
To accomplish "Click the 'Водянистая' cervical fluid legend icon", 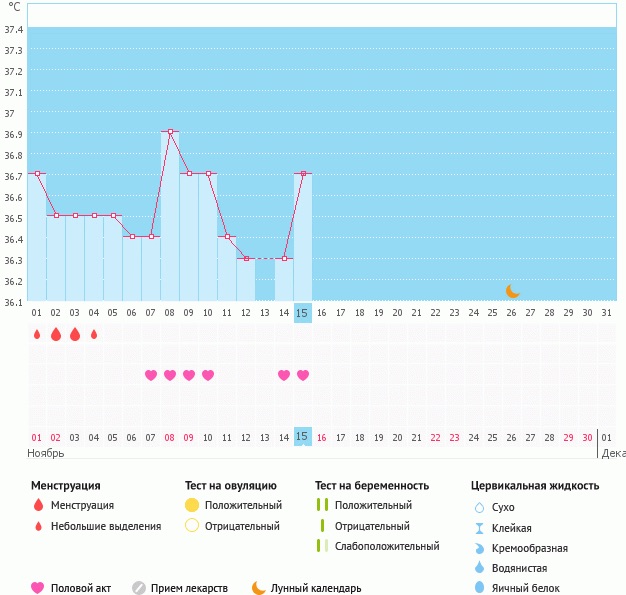I will 478,568.
